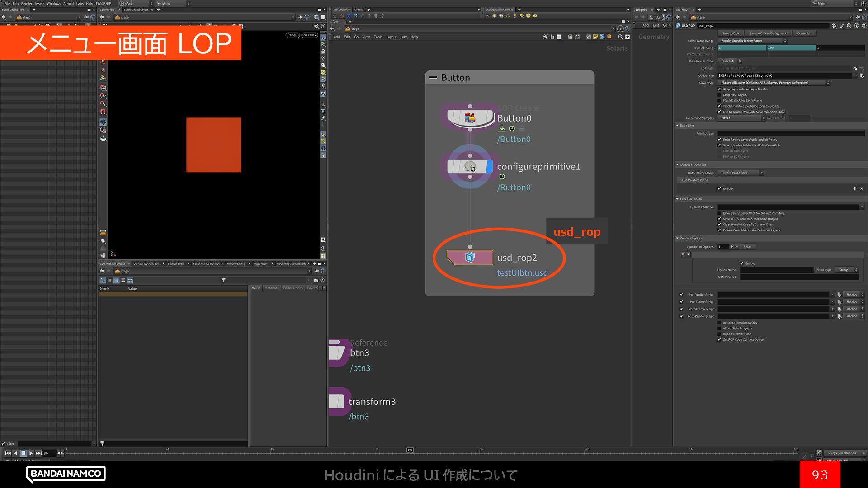Click the Pre-Render Script file chooser icon

click(839, 295)
